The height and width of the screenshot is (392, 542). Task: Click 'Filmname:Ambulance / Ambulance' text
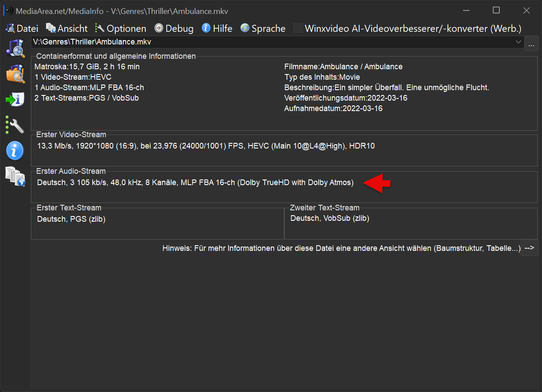pos(343,67)
